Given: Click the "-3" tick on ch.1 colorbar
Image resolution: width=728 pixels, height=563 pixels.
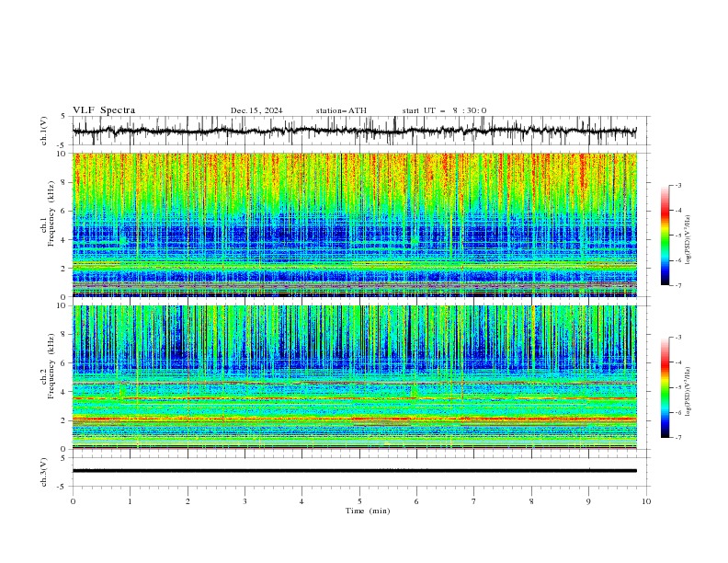Looking at the screenshot, I should click(x=677, y=185).
